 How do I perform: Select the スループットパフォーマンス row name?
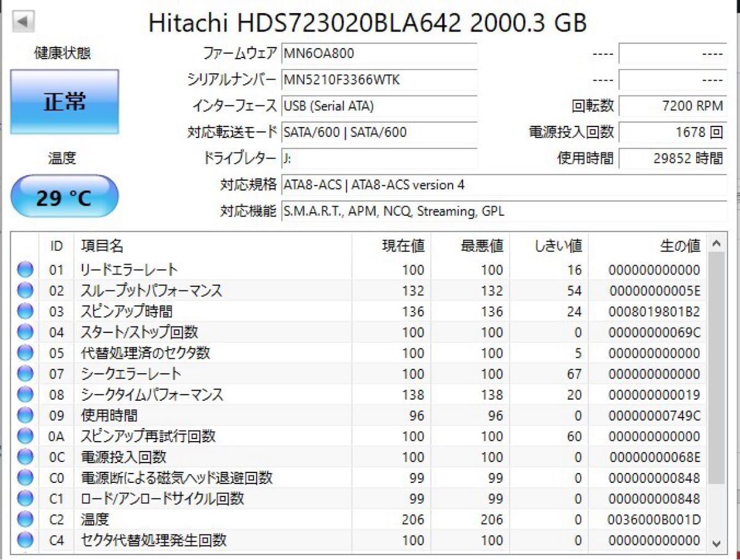[152, 290]
